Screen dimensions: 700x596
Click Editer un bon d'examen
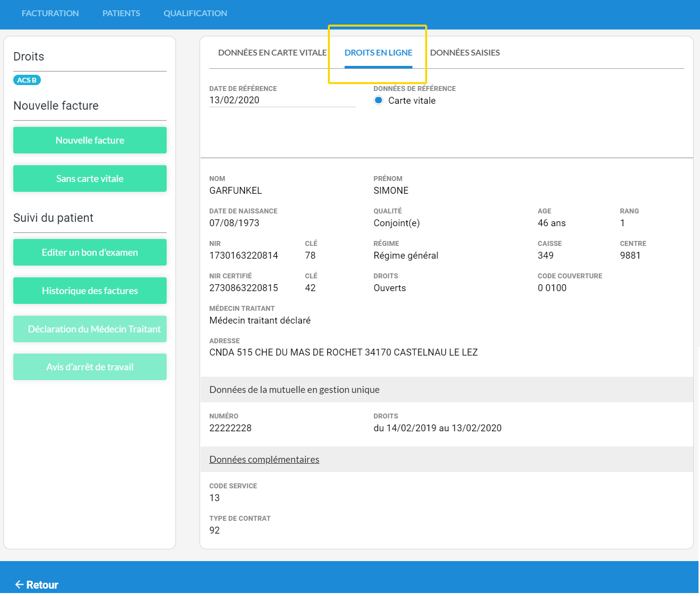(x=90, y=252)
